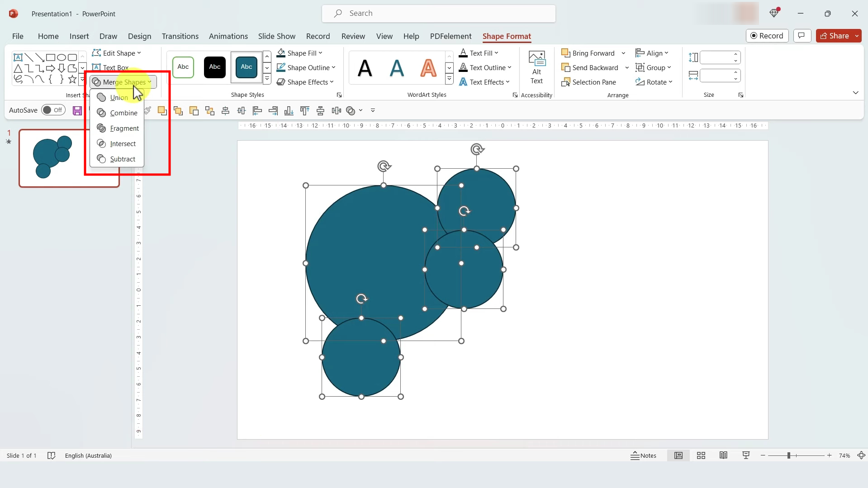Click the Share button

coord(835,36)
